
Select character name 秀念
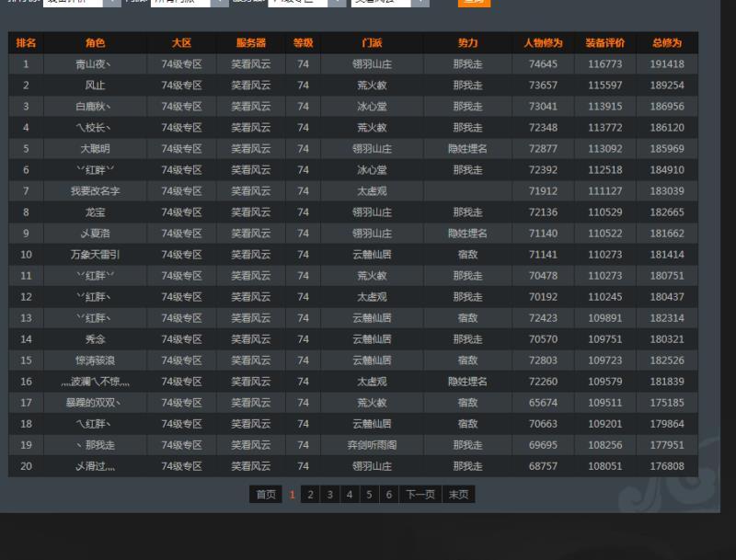click(x=96, y=339)
